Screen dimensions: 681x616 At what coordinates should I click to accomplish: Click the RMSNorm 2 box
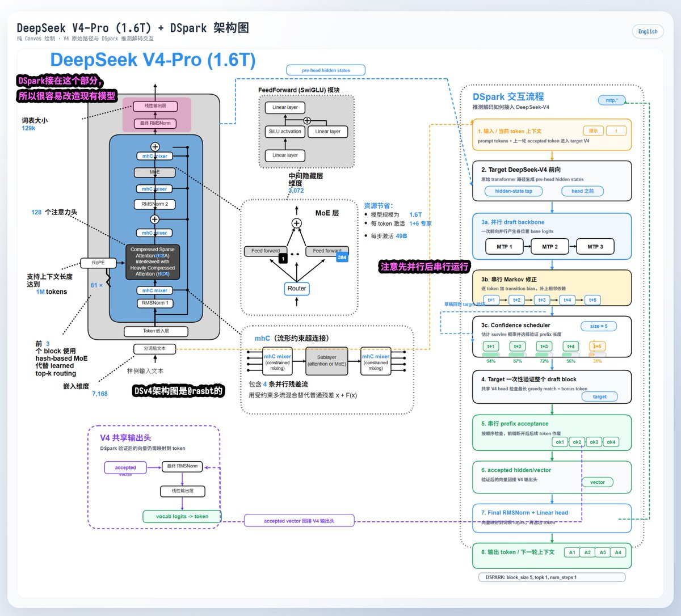(155, 204)
